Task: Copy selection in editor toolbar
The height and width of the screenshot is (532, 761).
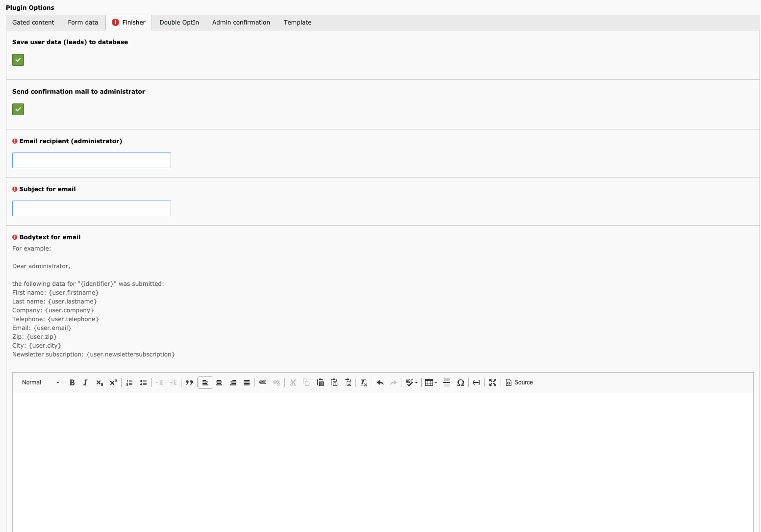Action: coord(306,382)
